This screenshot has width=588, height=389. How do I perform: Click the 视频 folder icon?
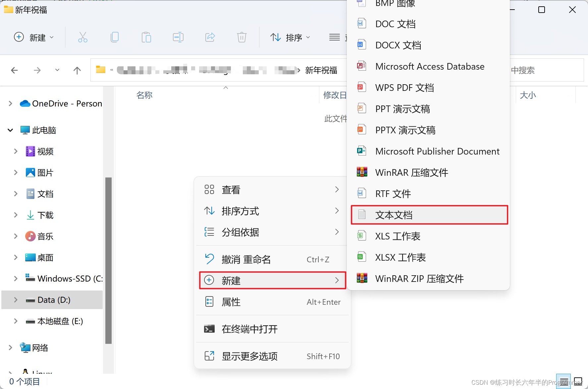(30, 151)
